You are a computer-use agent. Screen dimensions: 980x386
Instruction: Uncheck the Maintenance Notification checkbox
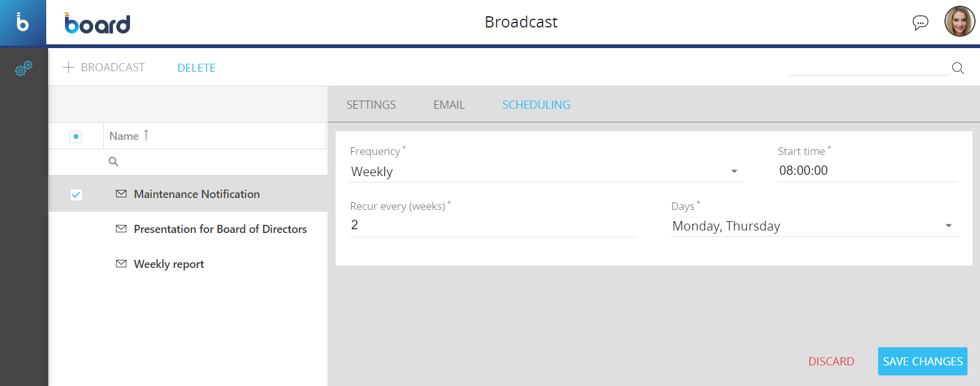click(76, 195)
